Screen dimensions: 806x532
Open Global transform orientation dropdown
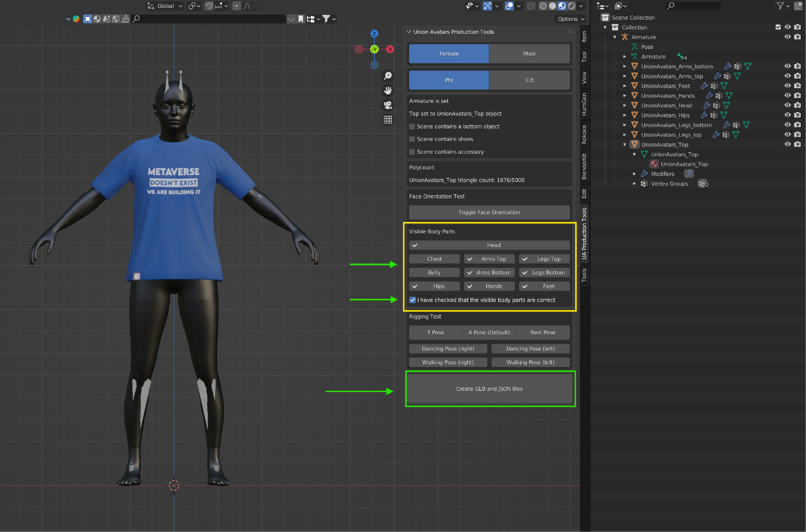point(165,6)
